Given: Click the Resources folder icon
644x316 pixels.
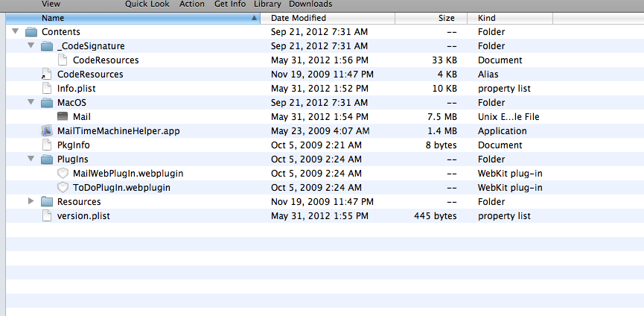Looking at the screenshot, I should (47, 202).
